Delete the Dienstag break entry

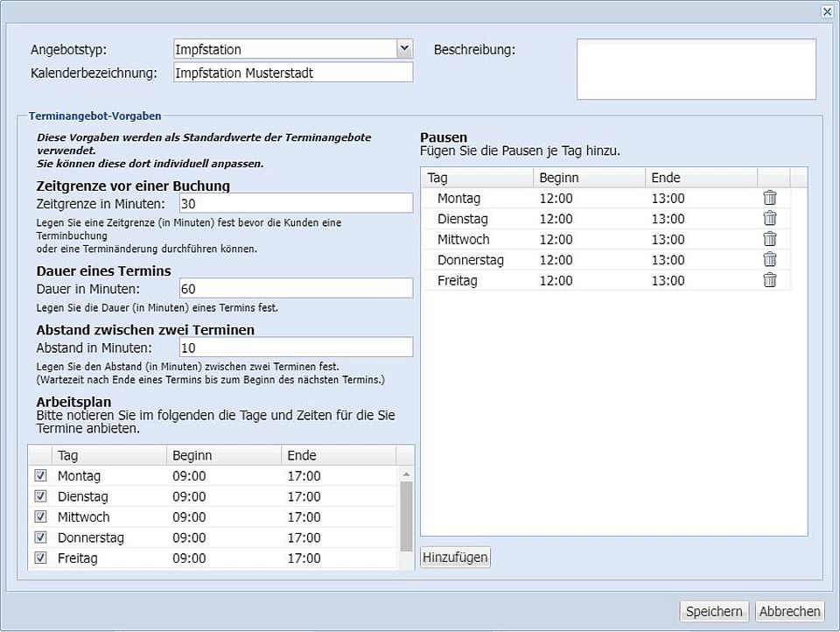(x=770, y=219)
